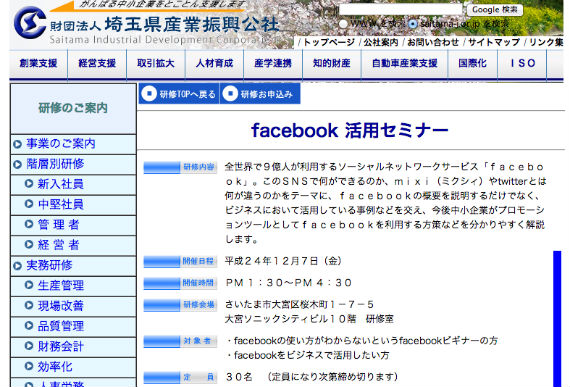Viewport: 570px width, 387px height.
Task: Open the 国際化 navigation tab
Action: (x=472, y=64)
